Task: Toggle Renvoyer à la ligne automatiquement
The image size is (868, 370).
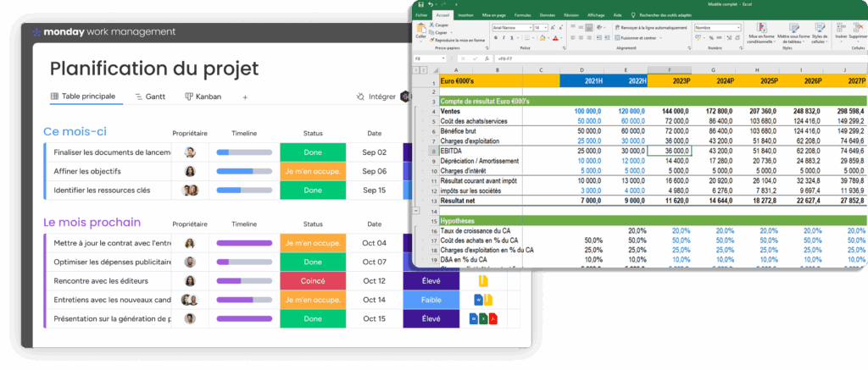Action: click(651, 27)
